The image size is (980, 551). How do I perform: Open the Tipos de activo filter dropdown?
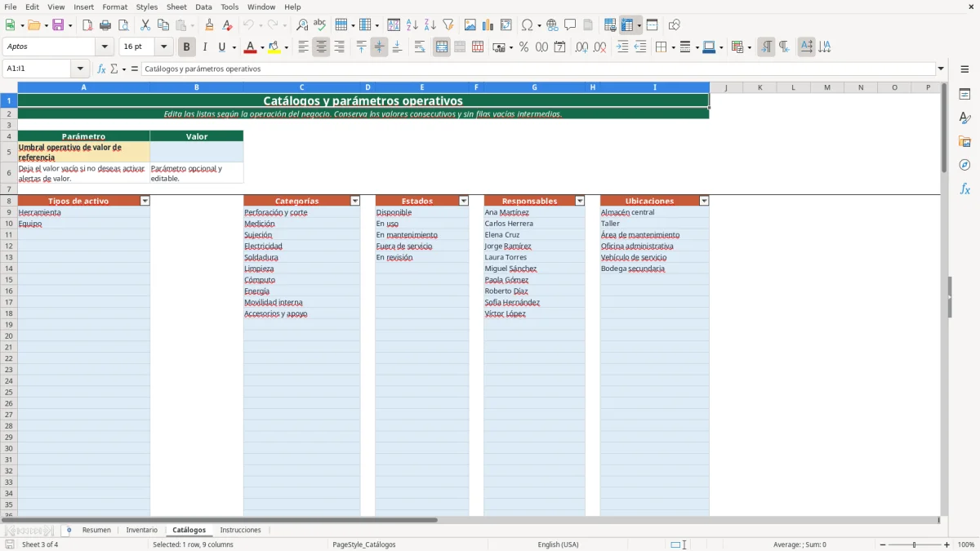[x=145, y=201]
